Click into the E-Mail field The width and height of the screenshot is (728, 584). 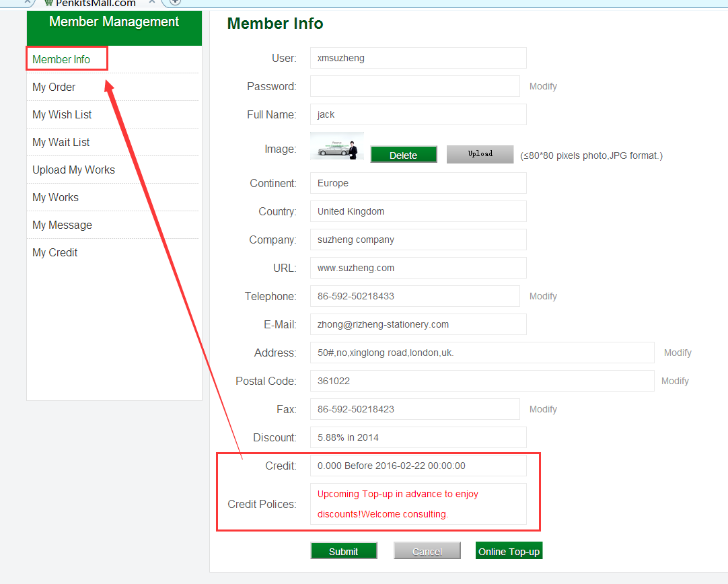click(418, 324)
